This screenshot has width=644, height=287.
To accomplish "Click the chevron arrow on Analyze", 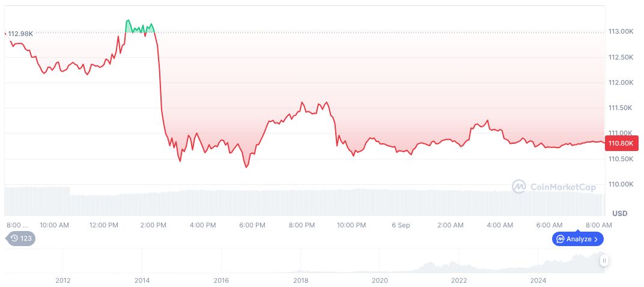I will (596, 239).
